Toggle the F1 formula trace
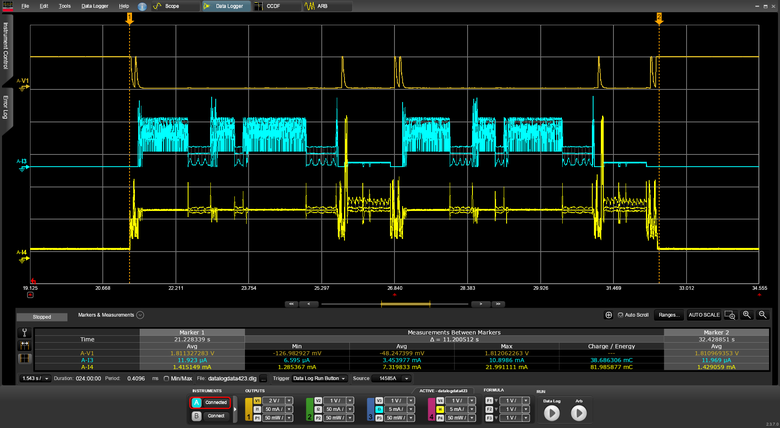The width and height of the screenshot is (780, 428). [x=489, y=401]
